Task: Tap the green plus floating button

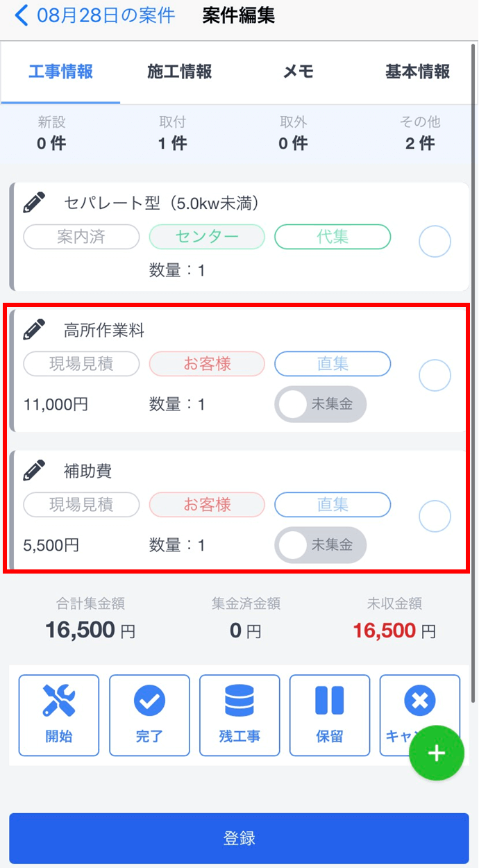Action: pos(436,754)
